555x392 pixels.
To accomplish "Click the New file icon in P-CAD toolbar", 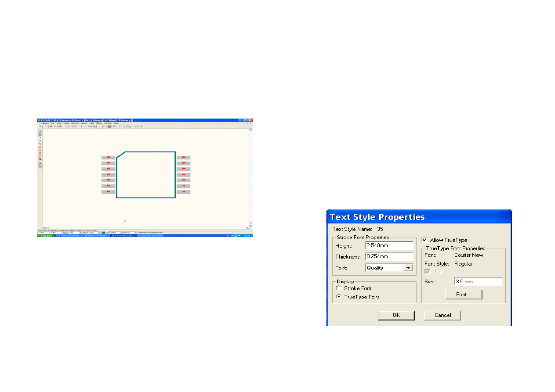I will pyautogui.click(x=46, y=126).
